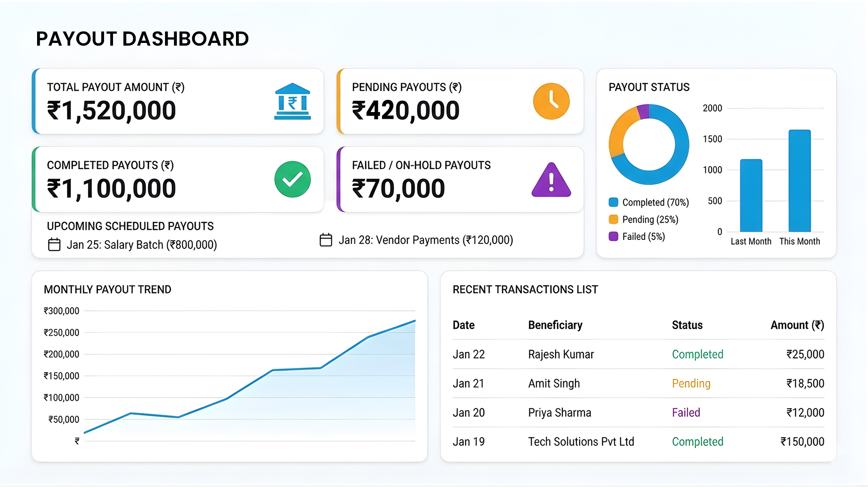This screenshot has height=488, width=868.
Task: Click the Pending status for Amit Singh
Action: pyautogui.click(x=691, y=383)
